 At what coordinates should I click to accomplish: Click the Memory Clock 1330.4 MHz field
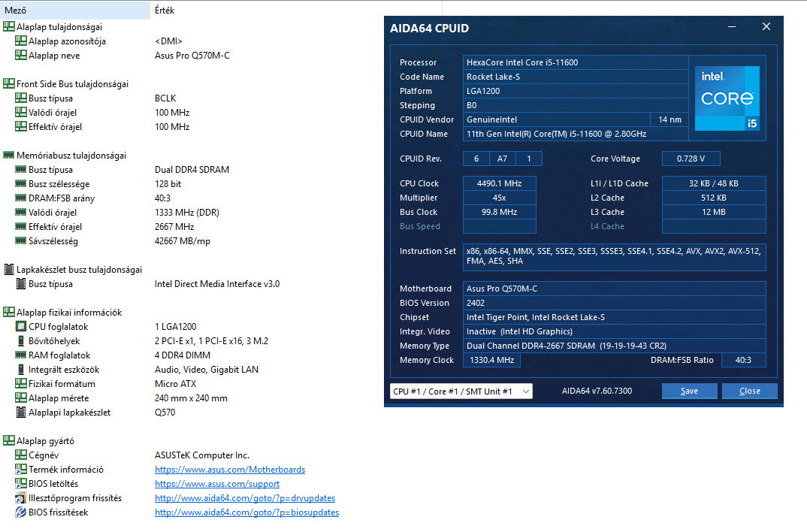pyautogui.click(x=492, y=360)
